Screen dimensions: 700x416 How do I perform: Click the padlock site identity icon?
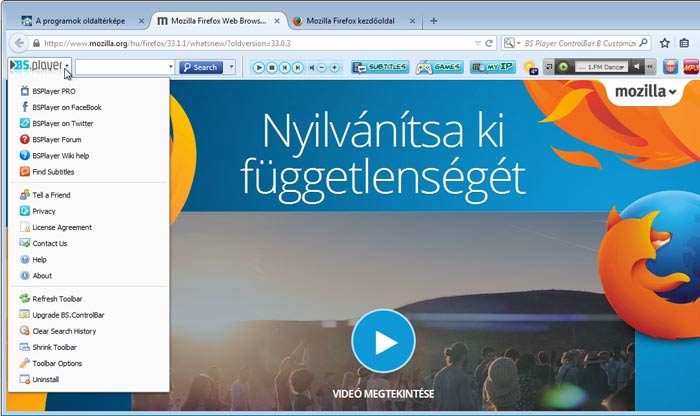click(x=36, y=43)
